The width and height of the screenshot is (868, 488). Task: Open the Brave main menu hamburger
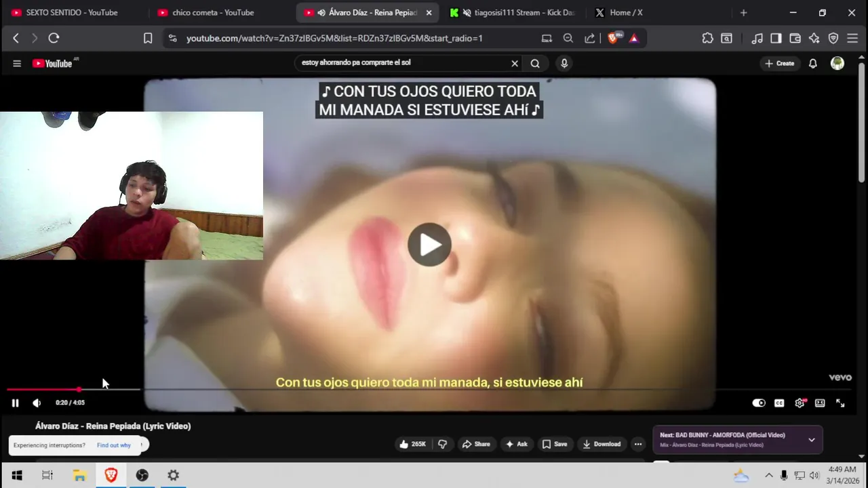point(852,39)
